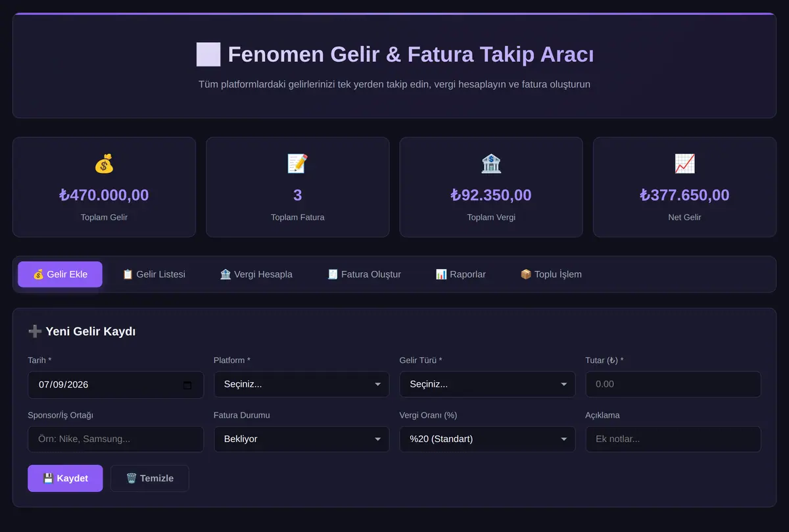The width and height of the screenshot is (789, 532).
Task: Click the Fenomen Gelir & Fatura Takip Aracı heading
Action: (394, 54)
